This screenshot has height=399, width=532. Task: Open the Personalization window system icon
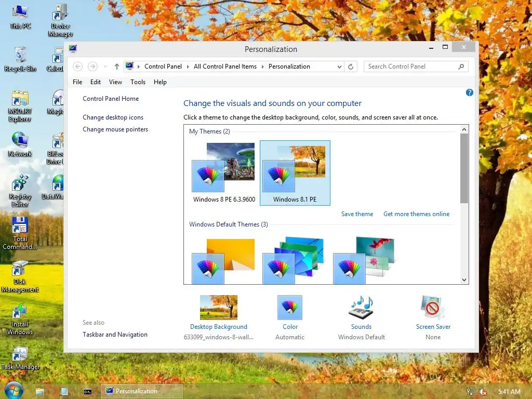click(x=73, y=48)
